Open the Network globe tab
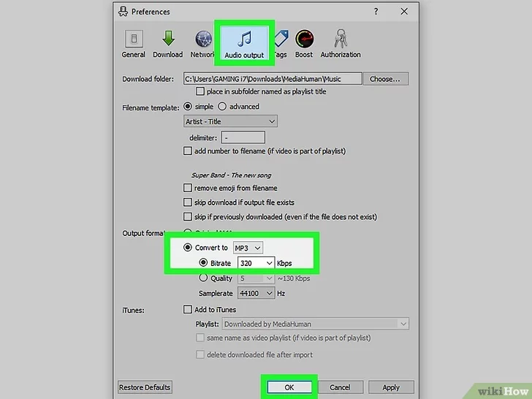Viewport: 532px width, 399px height. tap(202, 44)
